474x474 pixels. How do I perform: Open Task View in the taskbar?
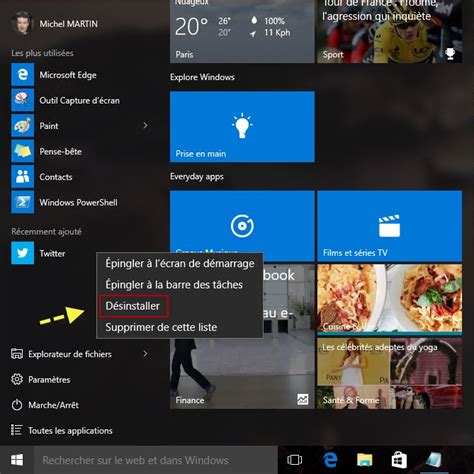[x=294, y=460]
